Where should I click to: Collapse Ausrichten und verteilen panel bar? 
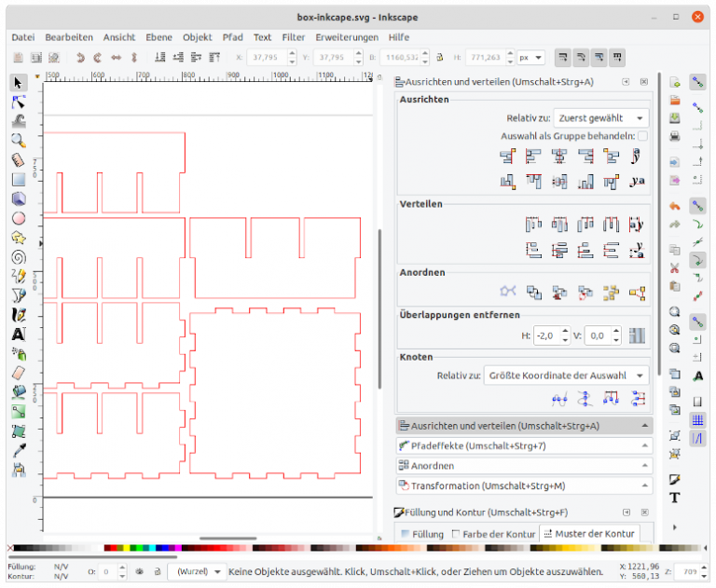524,426
